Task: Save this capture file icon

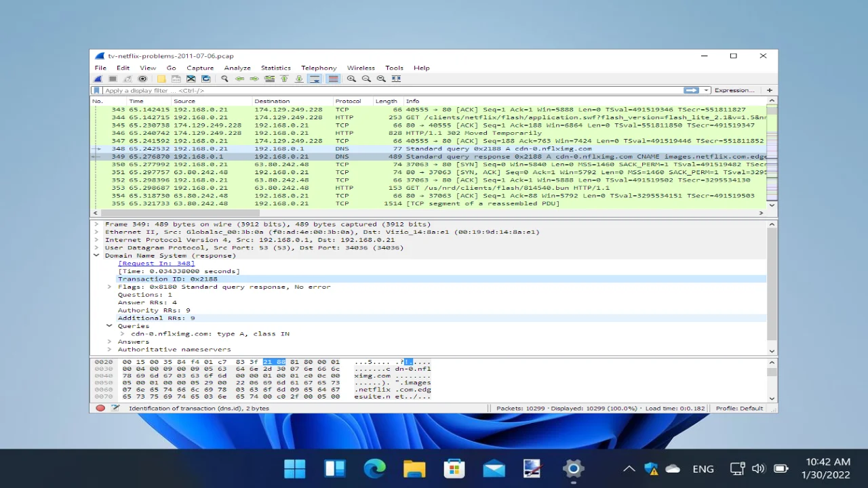Action: coord(176,79)
